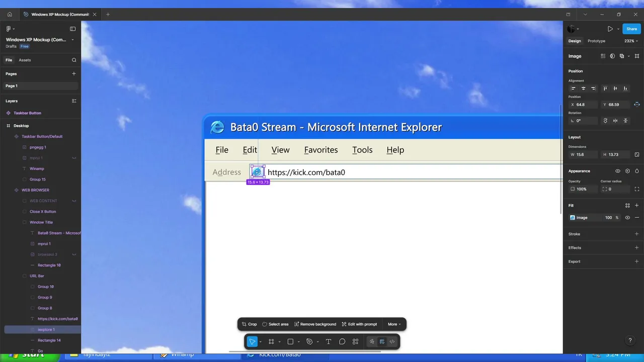
Task: Switch to Draw mode
Action: click(372, 342)
